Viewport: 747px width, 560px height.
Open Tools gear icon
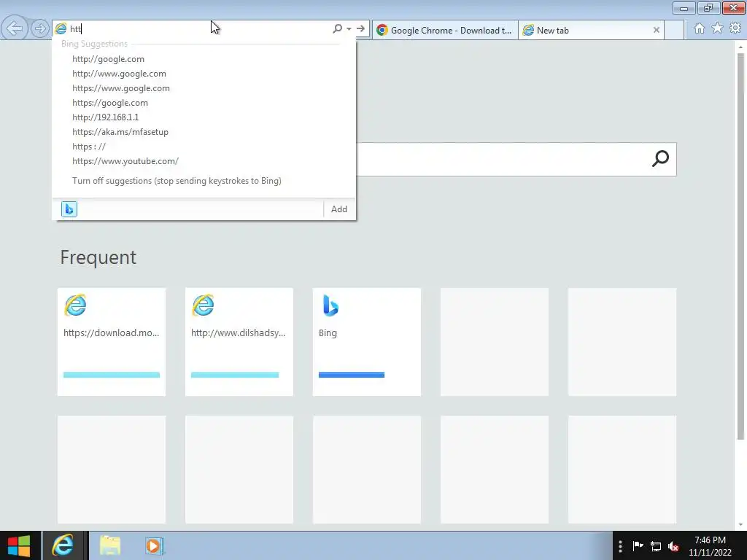tap(735, 28)
